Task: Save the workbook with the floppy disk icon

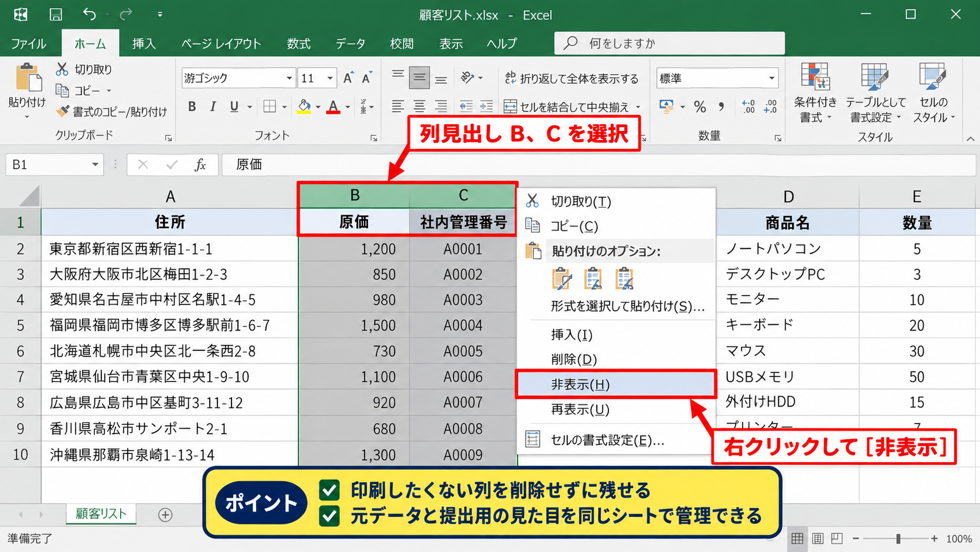Action: [56, 15]
